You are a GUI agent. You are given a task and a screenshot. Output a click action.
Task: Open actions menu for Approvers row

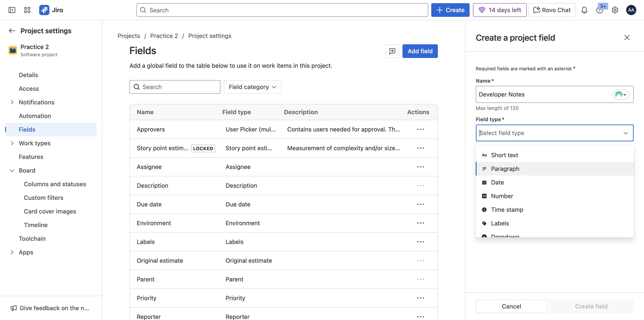click(420, 129)
